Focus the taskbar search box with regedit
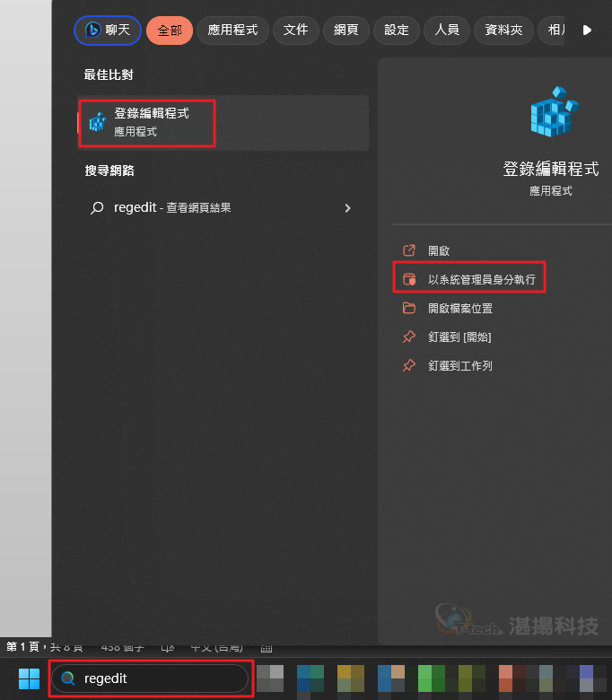The width and height of the screenshot is (612, 700). click(150, 678)
